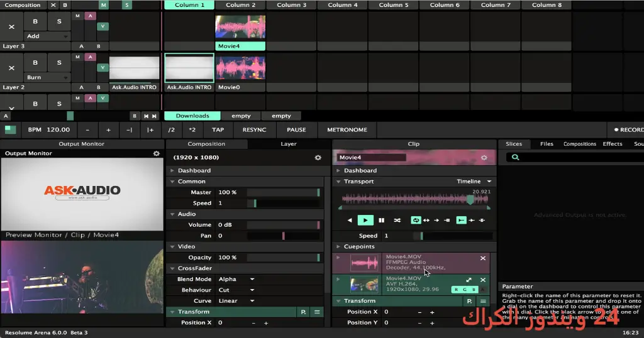Click the arrow-with-center-dot playhead mode icon
The width and height of the screenshot is (644, 338).
click(x=472, y=221)
